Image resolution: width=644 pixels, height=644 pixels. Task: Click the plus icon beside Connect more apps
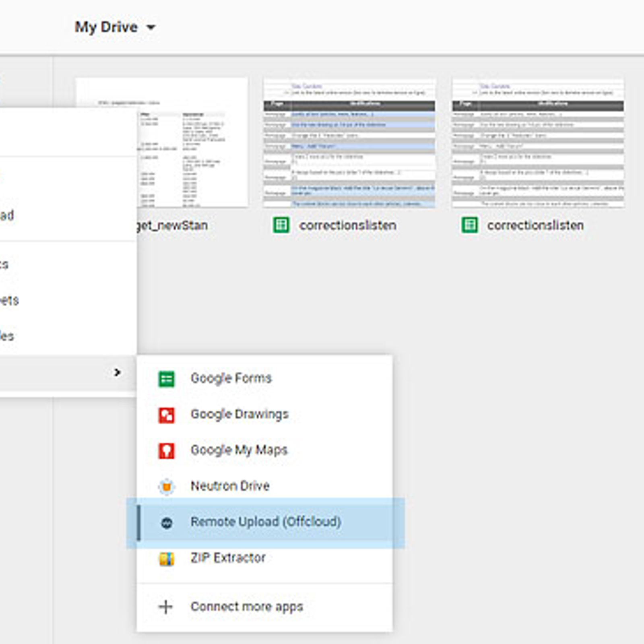click(x=165, y=607)
